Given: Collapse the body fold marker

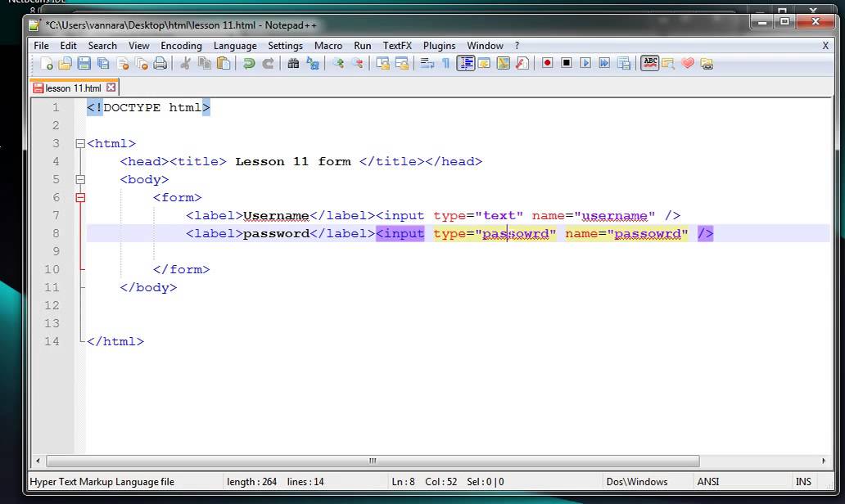Looking at the screenshot, I should [x=80, y=179].
